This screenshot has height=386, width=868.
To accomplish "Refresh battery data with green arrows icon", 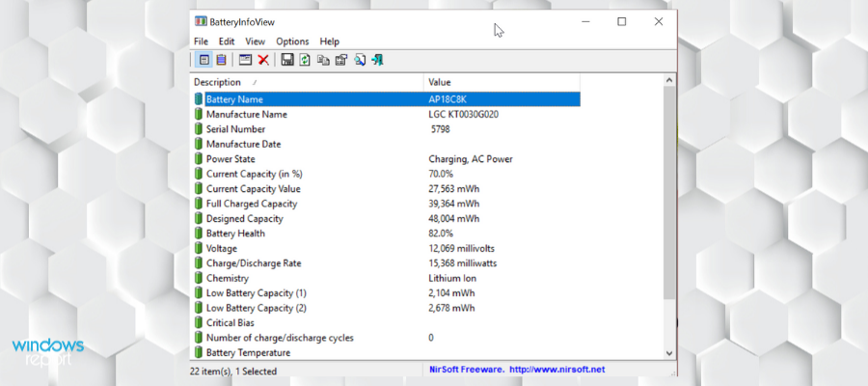I will [x=305, y=60].
